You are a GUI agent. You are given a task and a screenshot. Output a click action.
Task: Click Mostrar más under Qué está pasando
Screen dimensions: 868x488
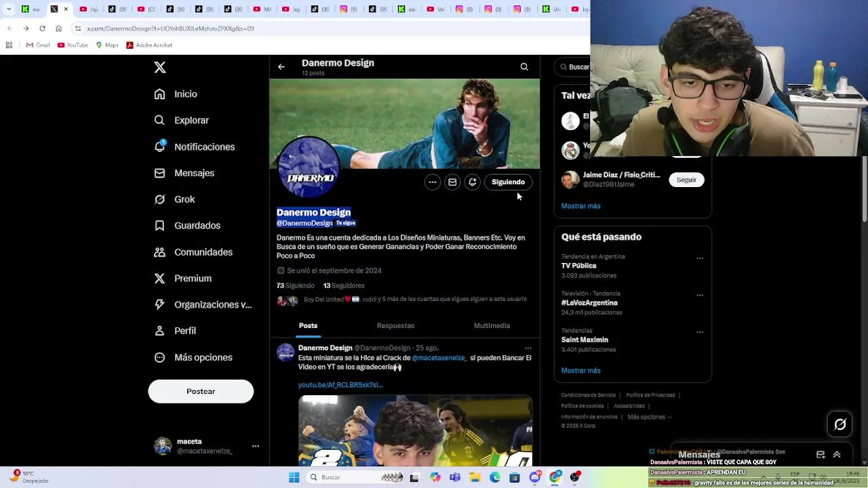click(x=580, y=371)
